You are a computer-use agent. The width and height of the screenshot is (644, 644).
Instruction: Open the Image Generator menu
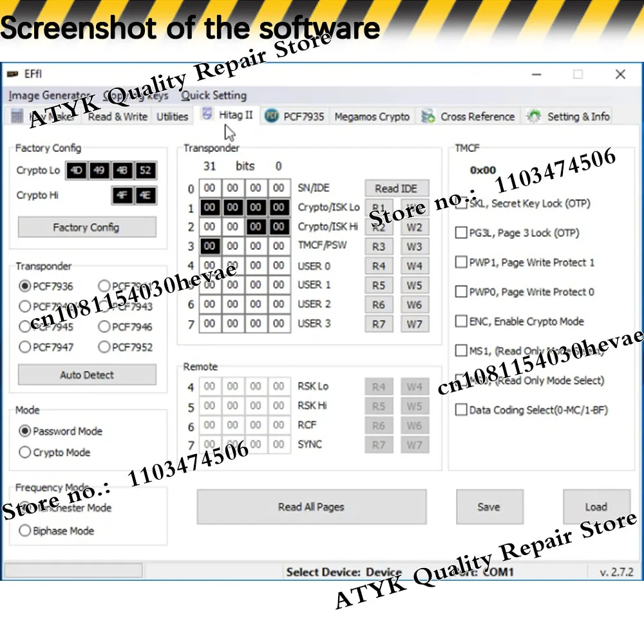pyautogui.click(x=50, y=95)
